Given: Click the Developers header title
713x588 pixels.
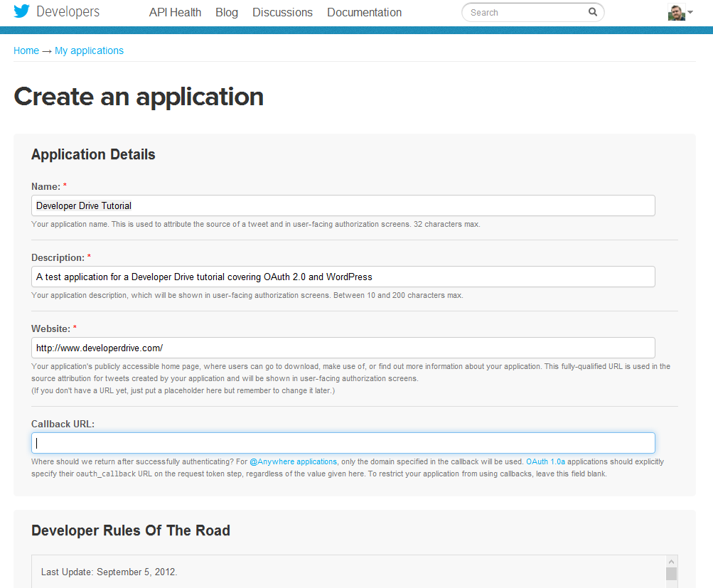Looking at the screenshot, I should coord(68,11).
